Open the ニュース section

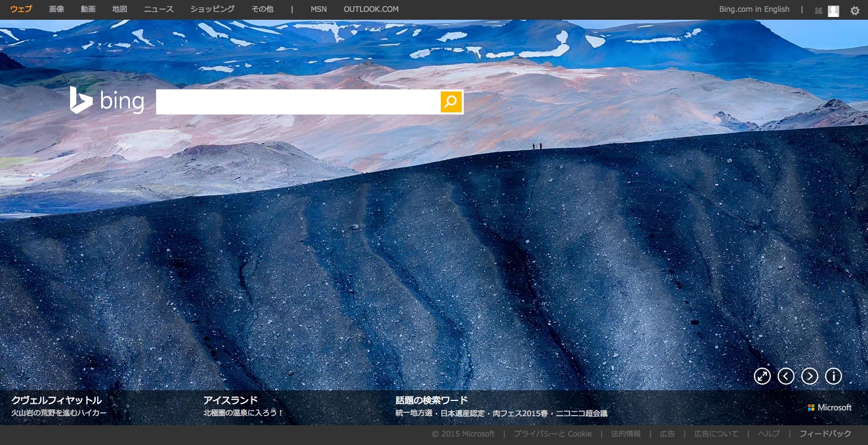click(159, 9)
